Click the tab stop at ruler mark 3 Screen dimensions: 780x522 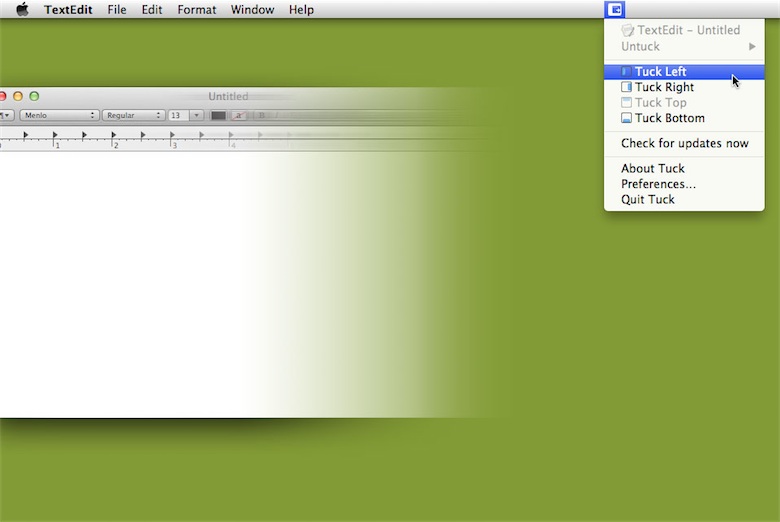tap(172, 135)
